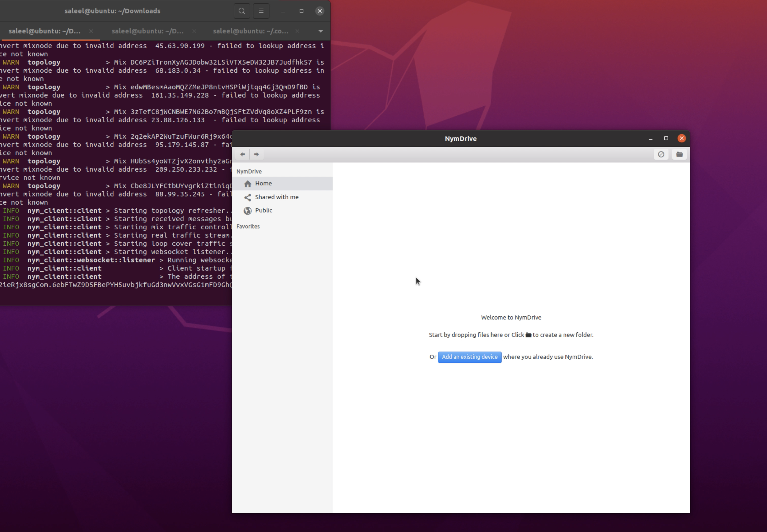This screenshot has height=532, width=767.
Task: Select the Public sidebar item
Action: pyautogui.click(x=263, y=210)
